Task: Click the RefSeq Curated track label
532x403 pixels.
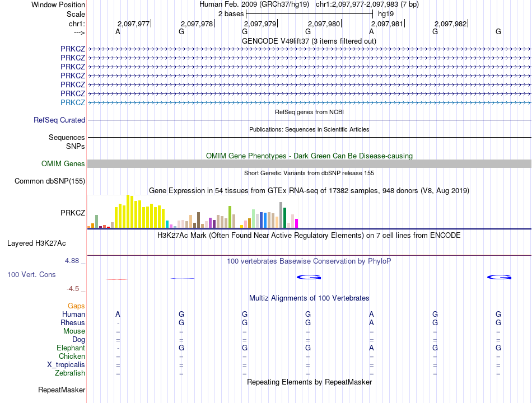Action: pos(59,120)
